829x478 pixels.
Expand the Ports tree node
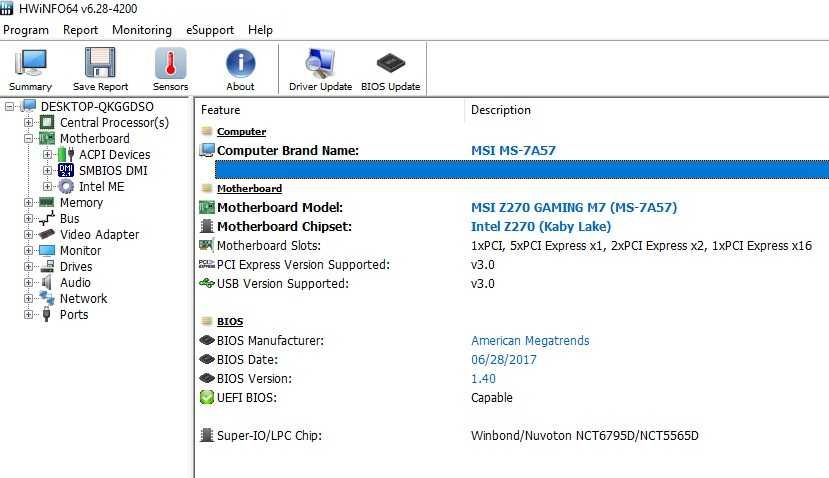click(x=29, y=314)
